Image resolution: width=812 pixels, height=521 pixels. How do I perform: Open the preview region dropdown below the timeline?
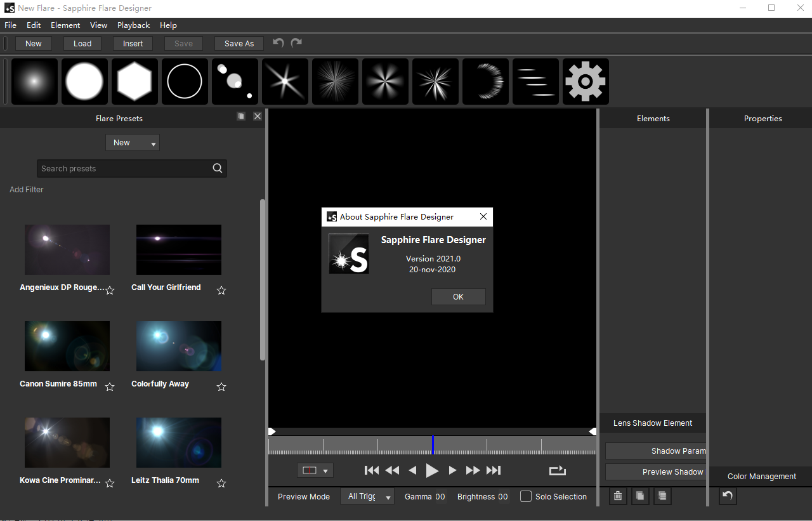[315, 470]
